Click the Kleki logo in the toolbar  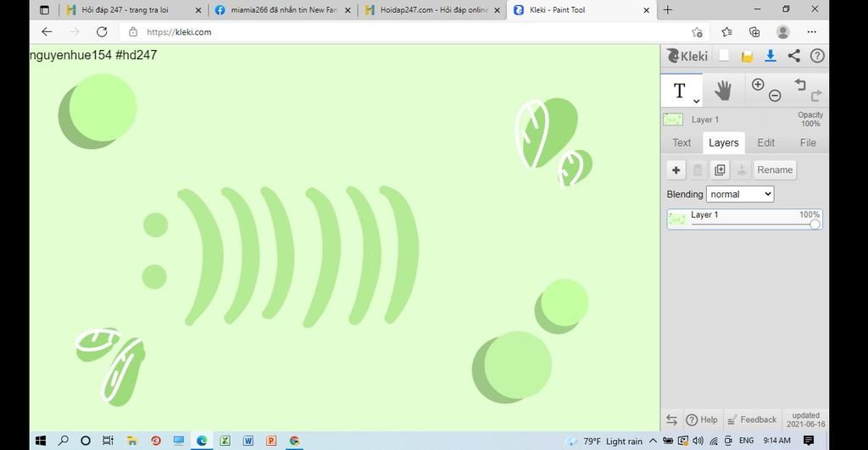[x=687, y=56]
